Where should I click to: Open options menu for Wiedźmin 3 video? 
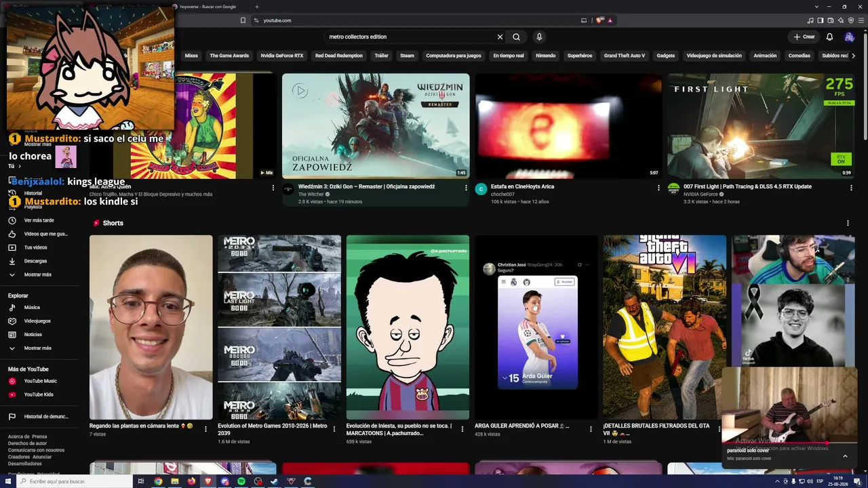466,188
